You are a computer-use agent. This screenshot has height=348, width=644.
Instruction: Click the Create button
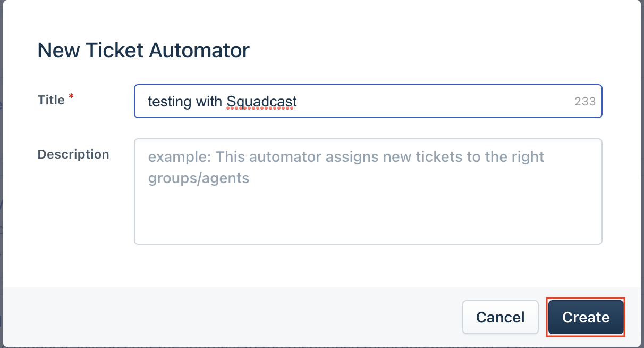pyautogui.click(x=586, y=318)
